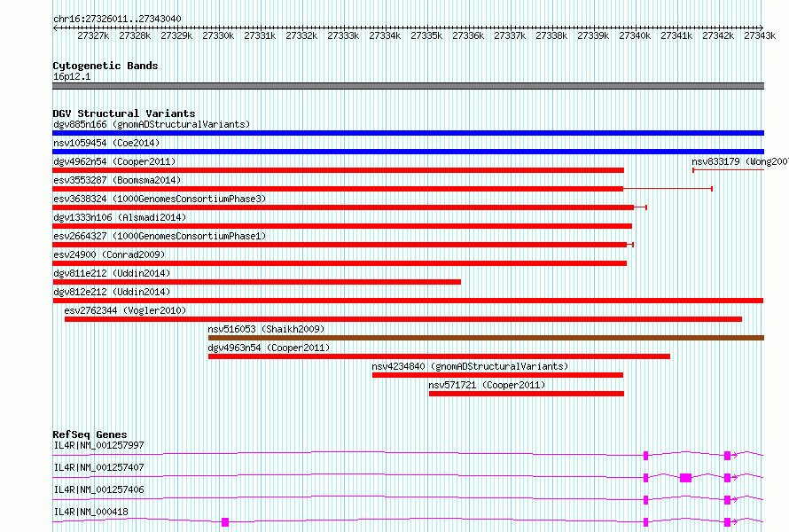789x532 pixels.
Task: Select the gray 16p12.1 cytogenetic band bar
Action: click(408, 86)
